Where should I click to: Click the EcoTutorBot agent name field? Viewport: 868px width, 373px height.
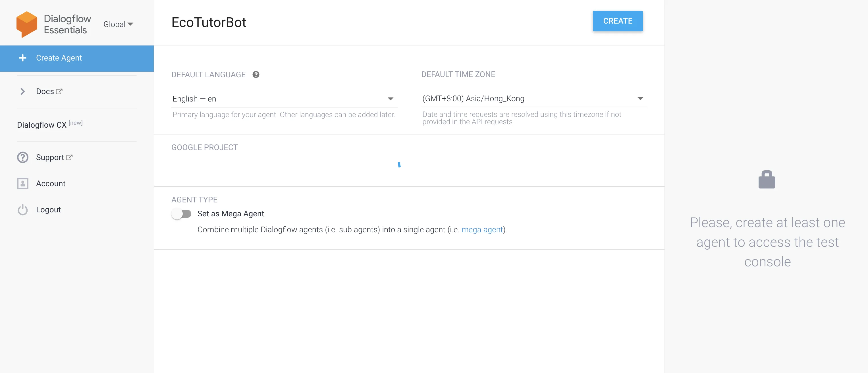pyautogui.click(x=209, y=22)
